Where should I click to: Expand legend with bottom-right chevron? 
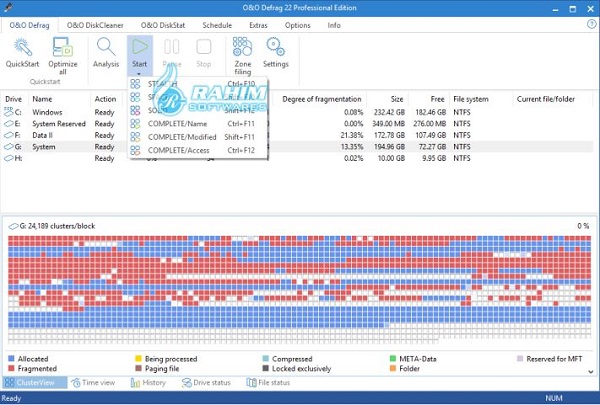tap(591, 371)
